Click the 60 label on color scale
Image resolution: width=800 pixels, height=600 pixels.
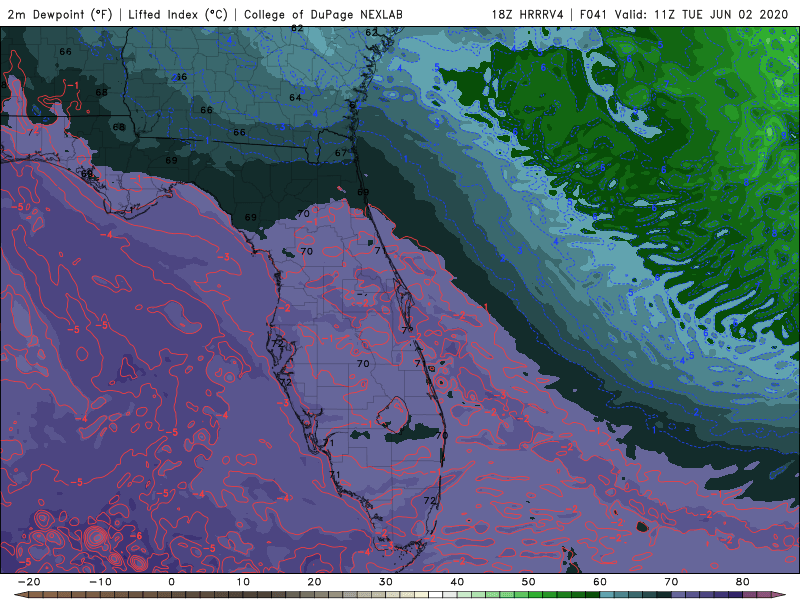tap(600, 582)
